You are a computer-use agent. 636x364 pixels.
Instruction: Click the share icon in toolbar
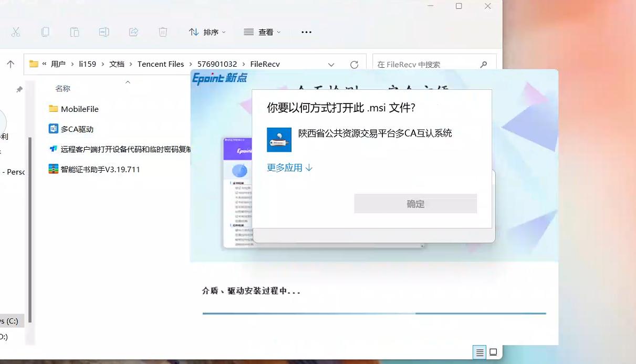point(133,32)
